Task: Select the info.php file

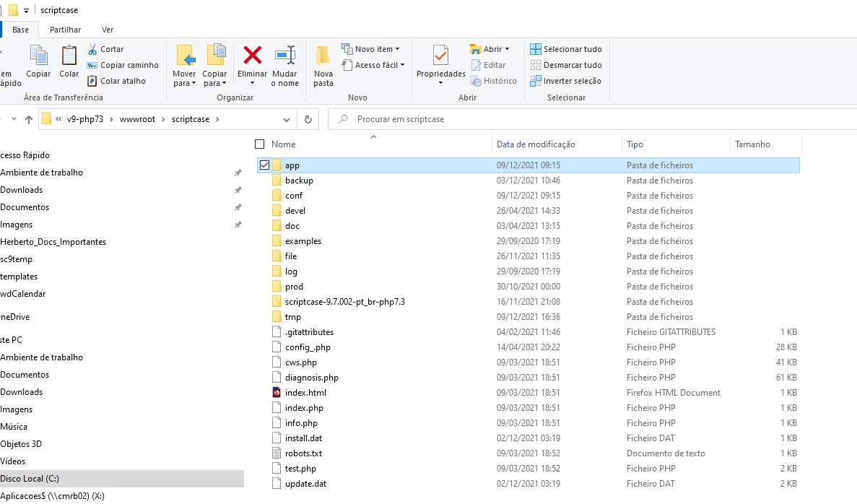Action: (x=301, y=423)
